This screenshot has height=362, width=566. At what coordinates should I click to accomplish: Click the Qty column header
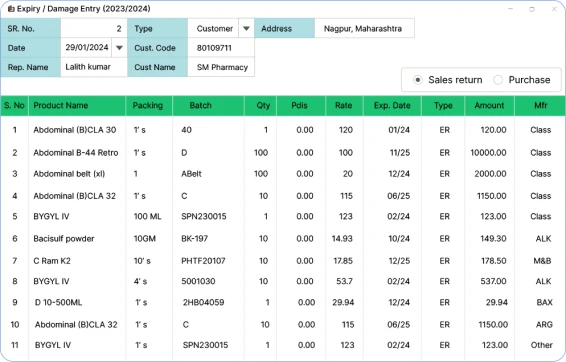coord(260,105)
